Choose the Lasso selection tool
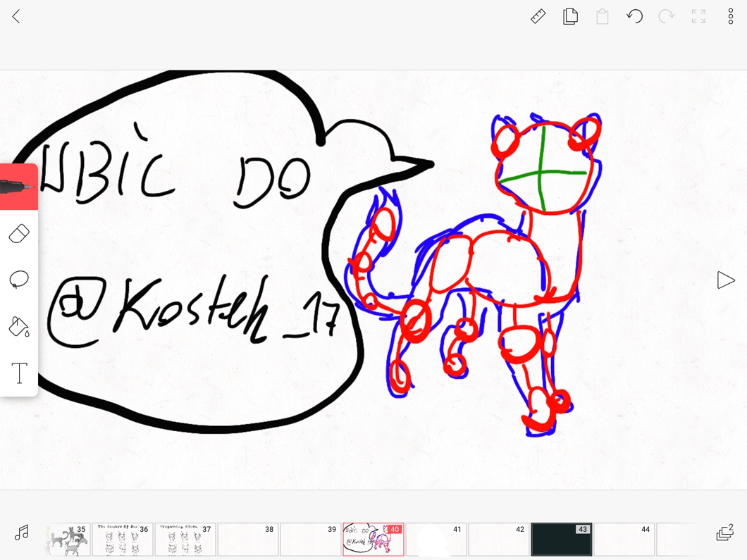The width and height of the screenshot is (747, 560). [19, 280]
